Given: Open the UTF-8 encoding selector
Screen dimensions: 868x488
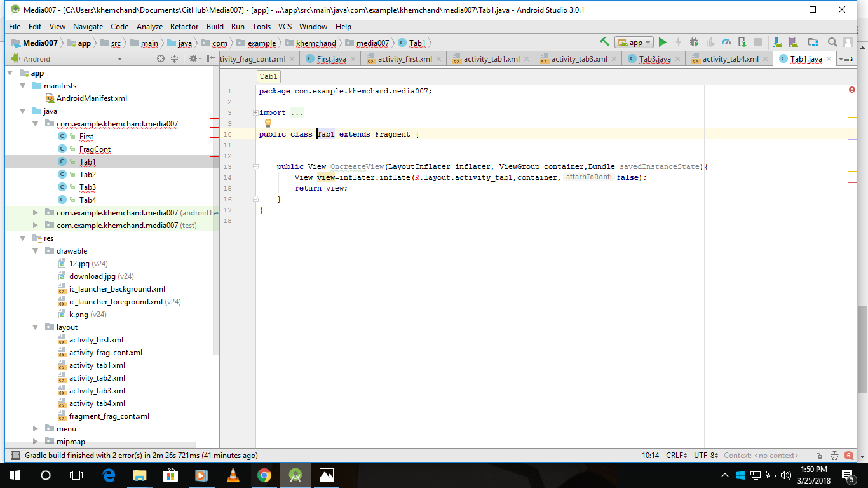Looking at the screenshot, I should [x=706, y=456].
